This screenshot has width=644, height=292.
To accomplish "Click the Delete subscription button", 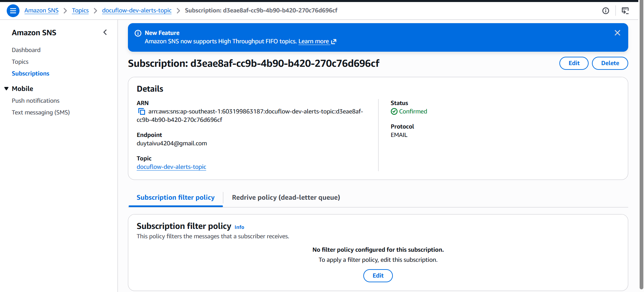I will click(610, 63).
